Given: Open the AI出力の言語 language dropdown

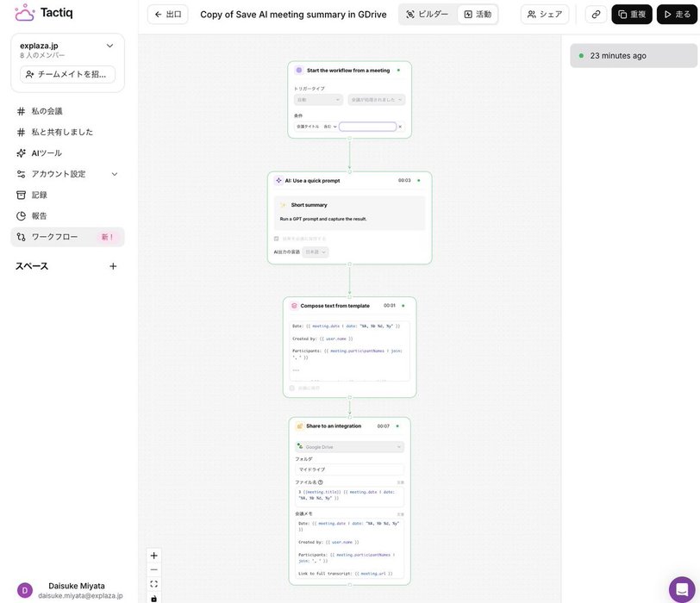Looking at the screenshot, I should coord(316,252).
